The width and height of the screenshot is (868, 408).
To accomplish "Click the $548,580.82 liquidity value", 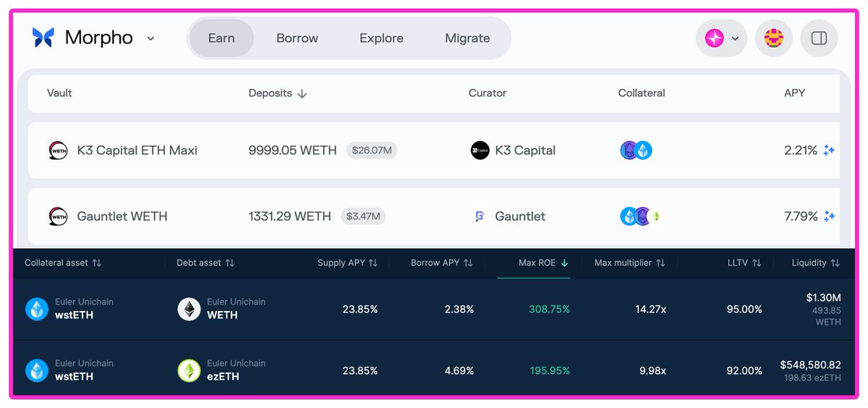I will pyautogui.click(x=810, y=365).
